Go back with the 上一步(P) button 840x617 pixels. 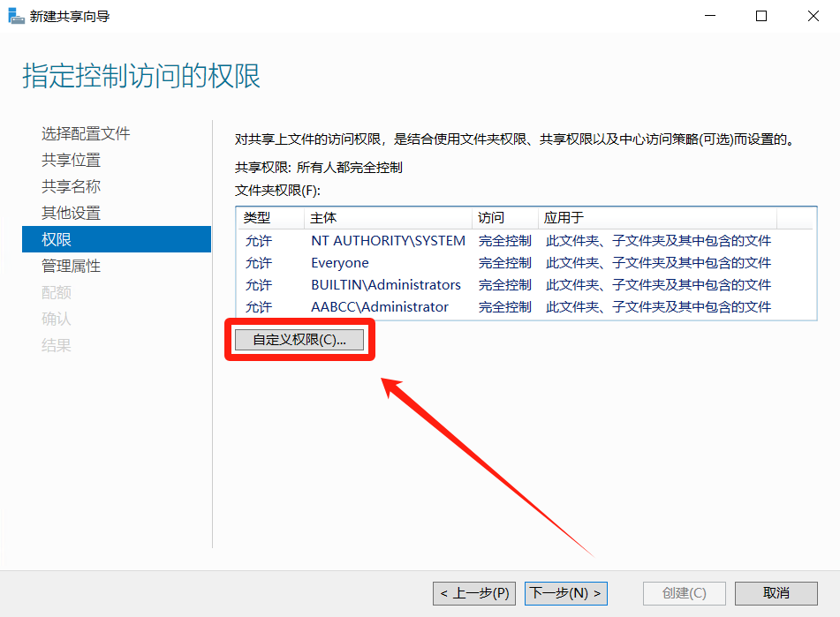point(475,593)
